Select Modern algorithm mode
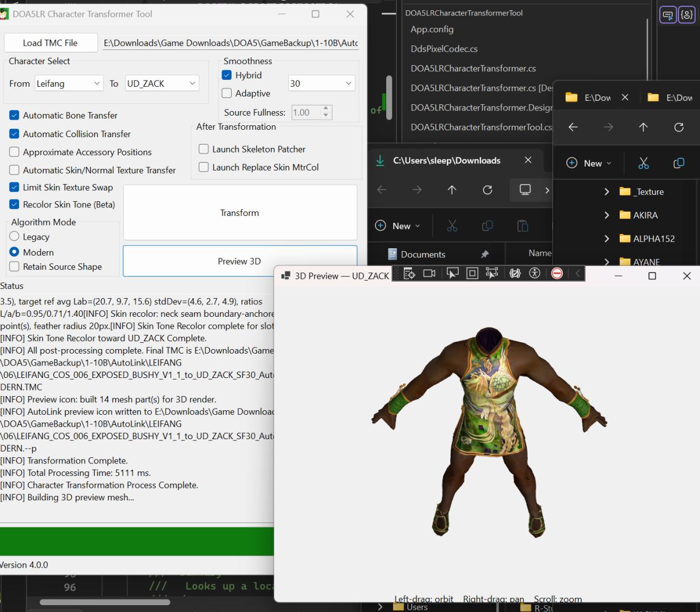The image size is (700, 612). (x=15, y=252)
